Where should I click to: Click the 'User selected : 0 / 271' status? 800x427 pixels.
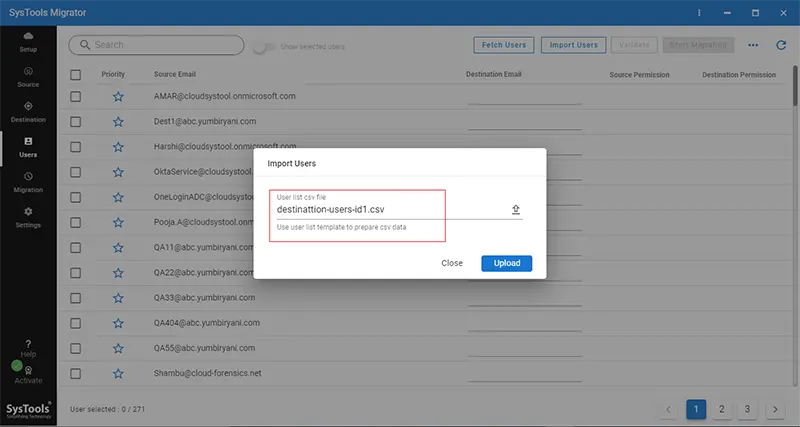[x=107, y=409]
